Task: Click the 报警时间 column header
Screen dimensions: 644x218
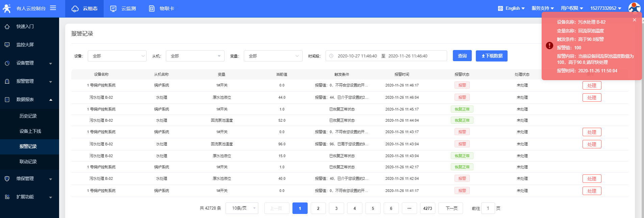Action: click(x=402, y=74)
